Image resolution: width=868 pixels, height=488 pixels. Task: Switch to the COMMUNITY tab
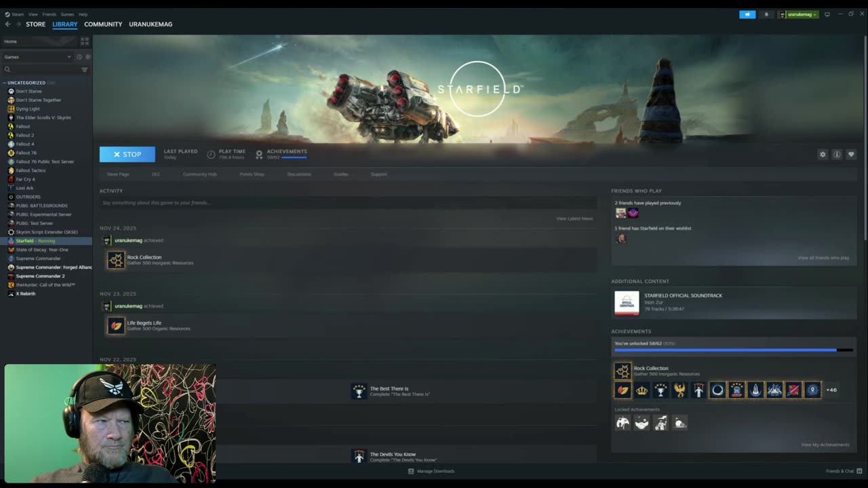pyautogui.click(x=103, y=24)
